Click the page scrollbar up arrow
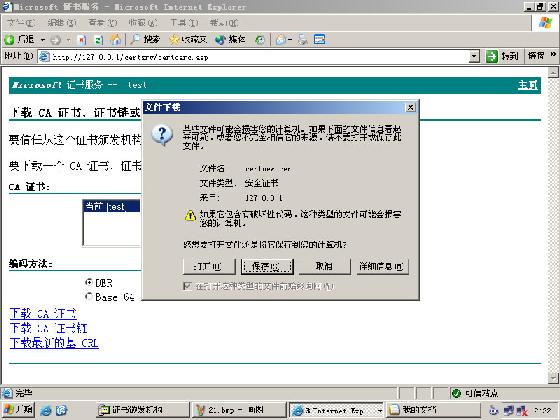Viewport: 560px width, 420px height. pos(553,72)
